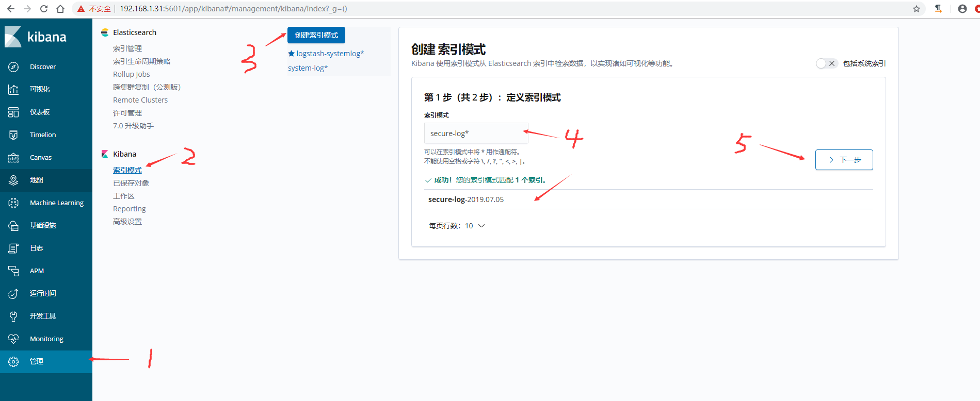
Task: Open Reporting menu item
Action: click(130, 209)
